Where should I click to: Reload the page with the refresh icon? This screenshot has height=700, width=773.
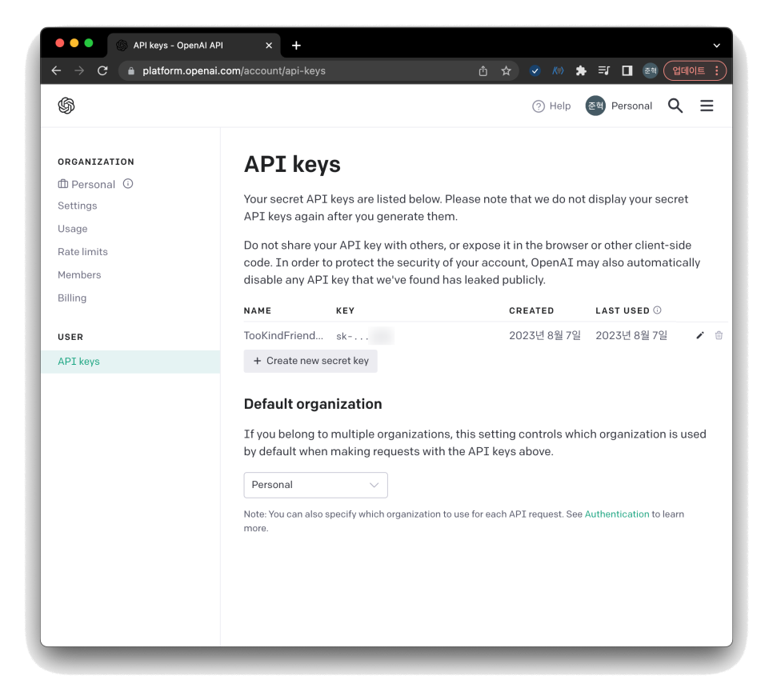click(x=102, y=70)
